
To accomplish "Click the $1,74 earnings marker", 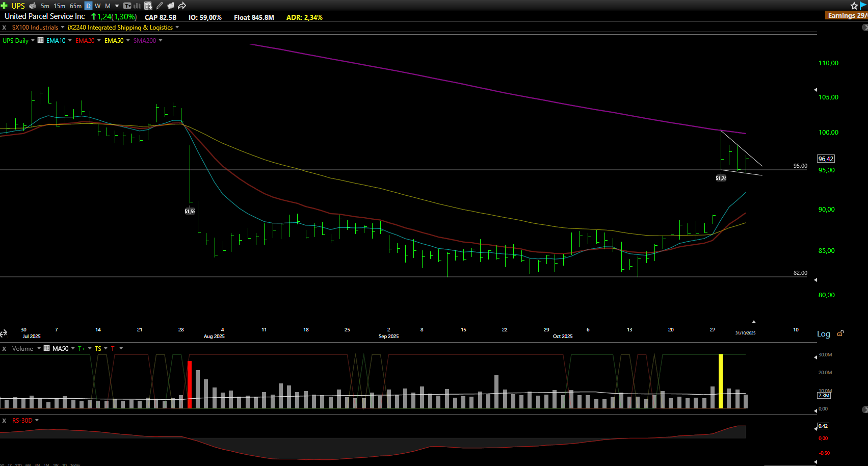I will [x=721, y=178].
